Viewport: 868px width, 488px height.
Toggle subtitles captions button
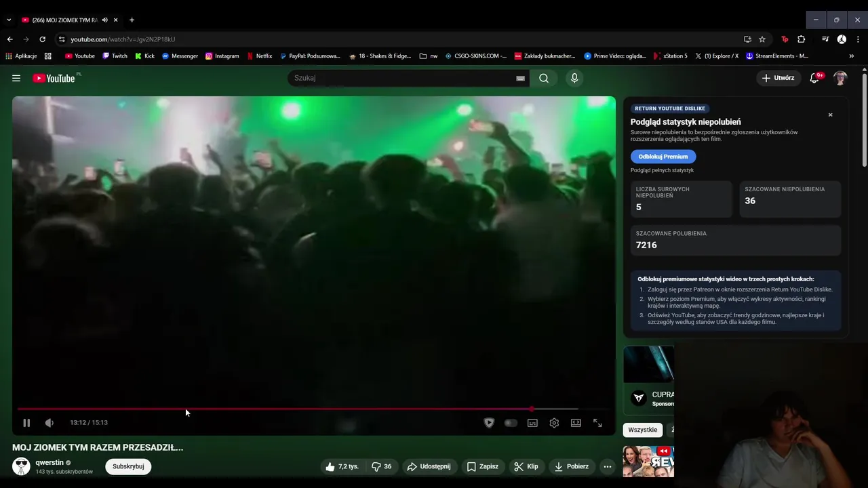pos(532,423)
